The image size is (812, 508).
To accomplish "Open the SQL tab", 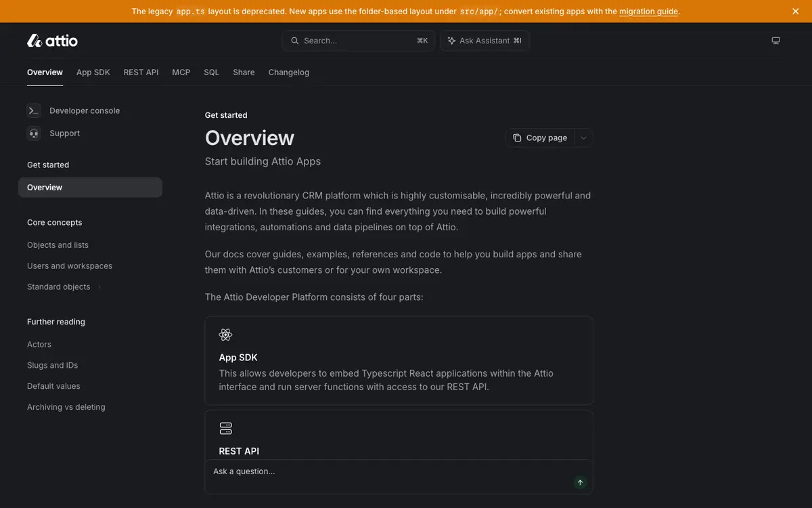I will coord(212,72).
